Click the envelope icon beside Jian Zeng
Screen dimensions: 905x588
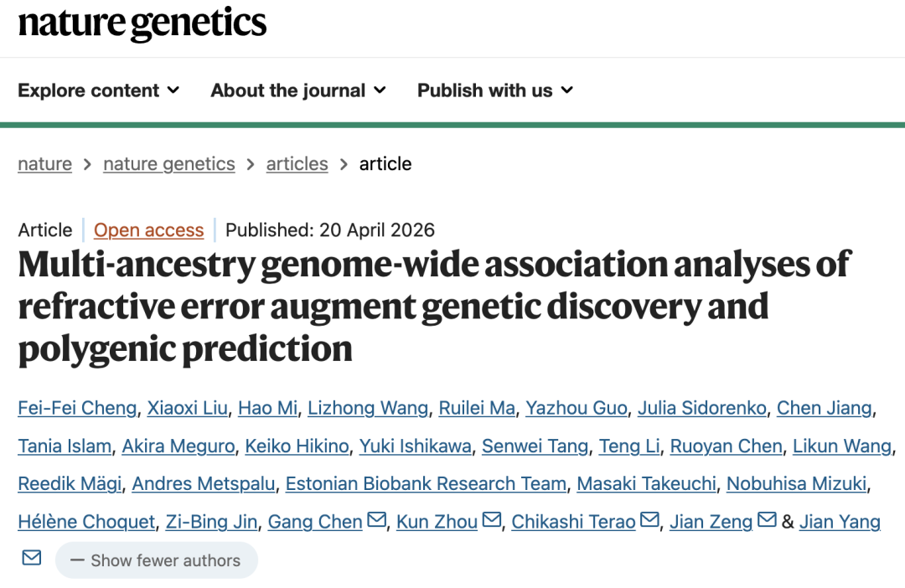click(767, 520)
